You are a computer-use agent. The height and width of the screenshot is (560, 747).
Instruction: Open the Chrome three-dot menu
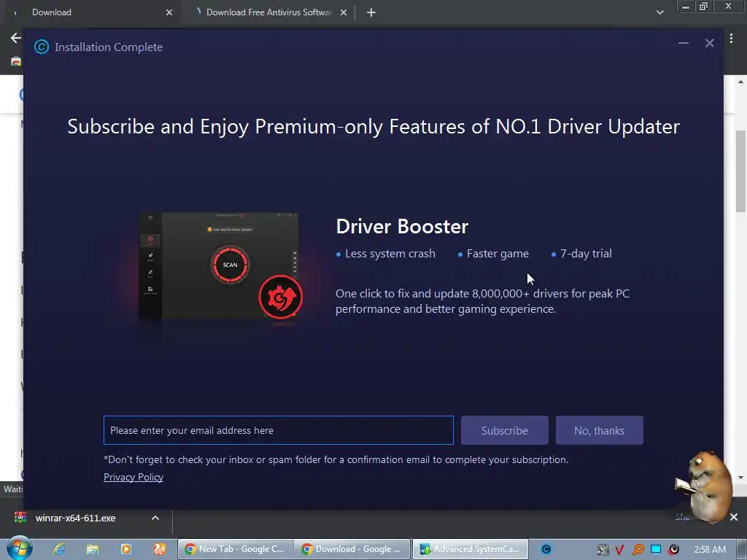click(731, 38)
